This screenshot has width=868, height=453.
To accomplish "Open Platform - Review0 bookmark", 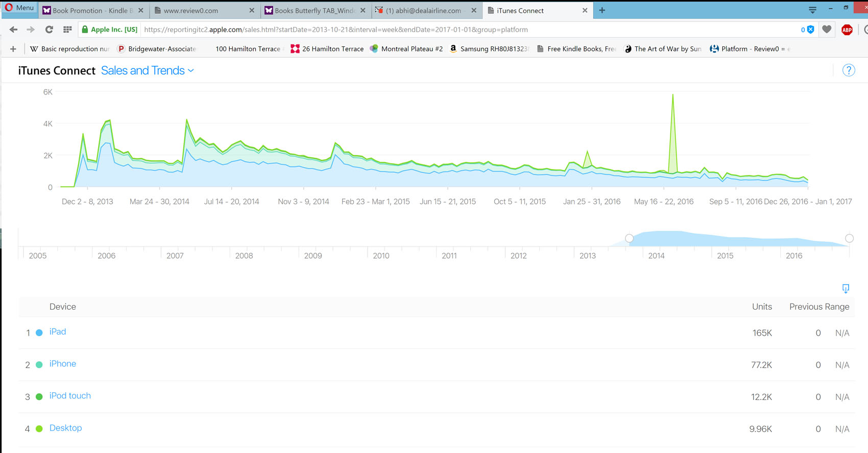I will (750, 49).
